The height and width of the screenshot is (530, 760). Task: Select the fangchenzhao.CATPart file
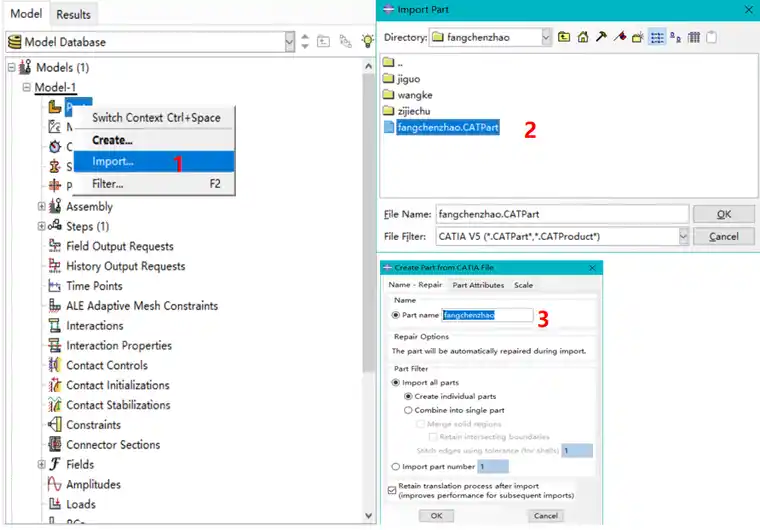coord(447,128)
